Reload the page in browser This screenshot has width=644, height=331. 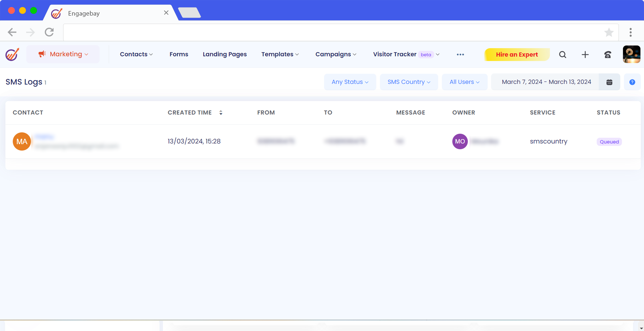click(49, 32)
